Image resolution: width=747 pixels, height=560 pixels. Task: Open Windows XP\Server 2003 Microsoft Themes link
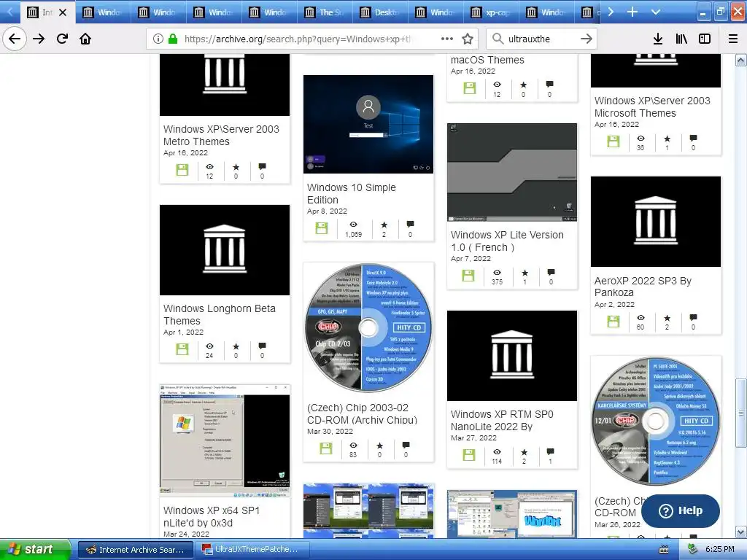coord(652,106)
